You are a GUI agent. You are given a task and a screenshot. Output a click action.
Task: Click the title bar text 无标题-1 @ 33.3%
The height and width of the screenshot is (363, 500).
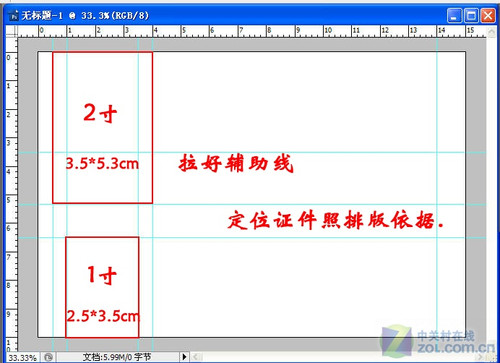point(85,16)
